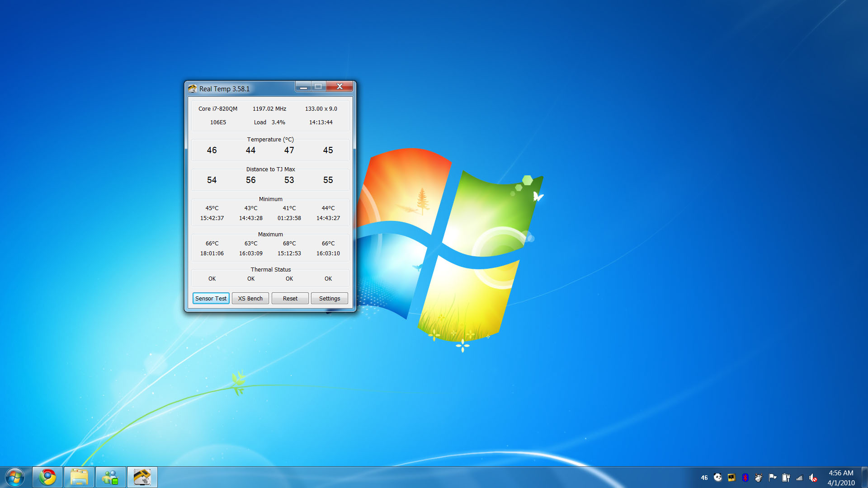Viewport: 868px width, 488px height.
Task: Open the Bluetooth tray icon
Action: (745, 478)
